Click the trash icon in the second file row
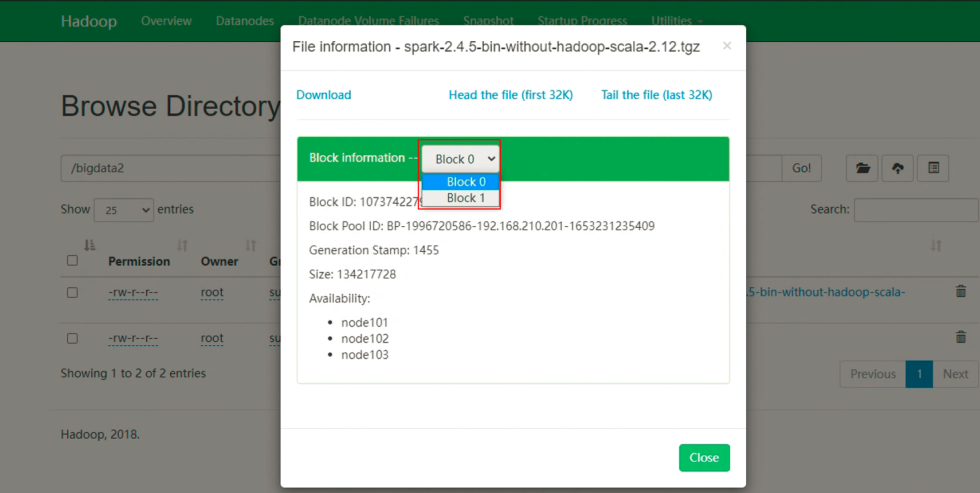This screenshot has width=980, height=493. coord(961,337)
